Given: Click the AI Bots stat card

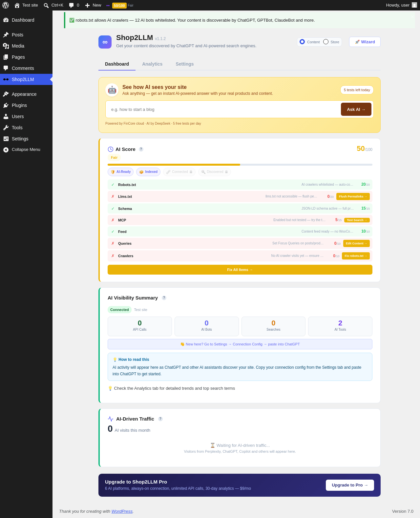Looking at the screenshot, I should (x=207, y=326).
